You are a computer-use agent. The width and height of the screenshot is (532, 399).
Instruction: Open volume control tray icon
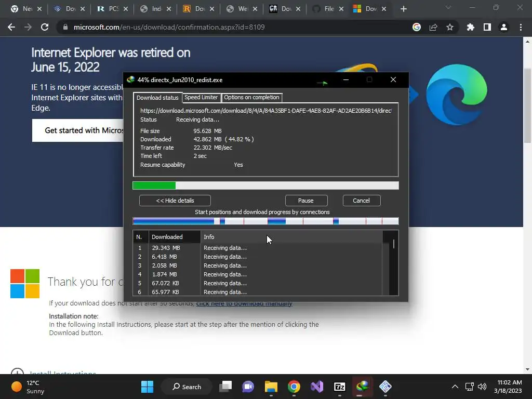click(482, 387)
